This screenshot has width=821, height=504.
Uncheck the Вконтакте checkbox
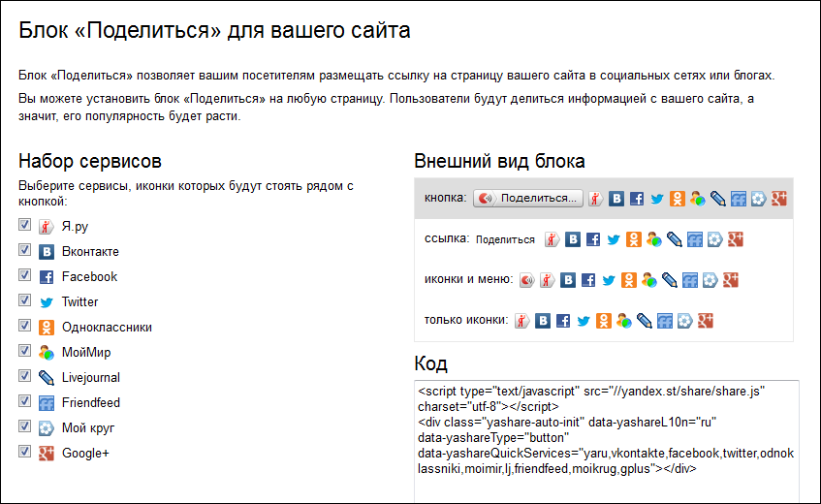24,250
